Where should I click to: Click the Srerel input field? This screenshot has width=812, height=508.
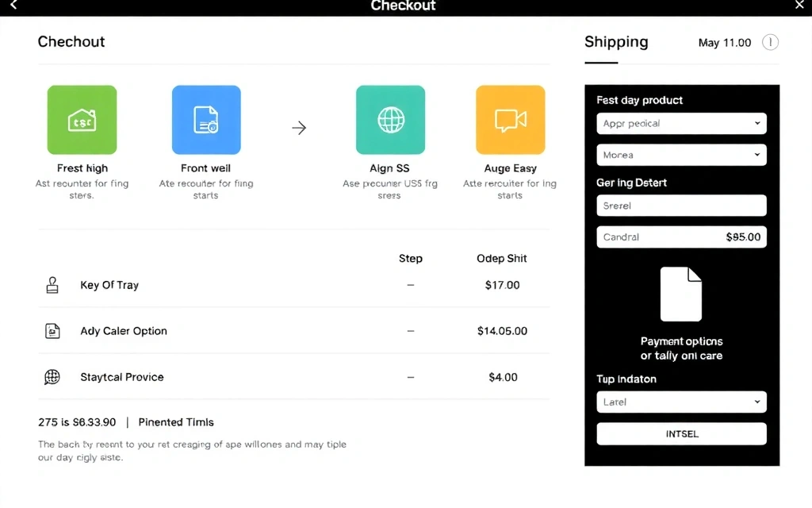pos(680,205)
